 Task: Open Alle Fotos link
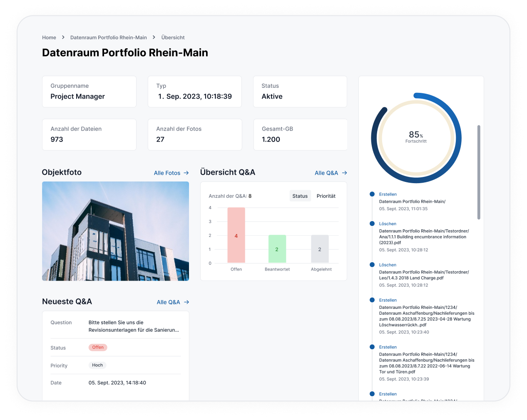tap(167, 173)
